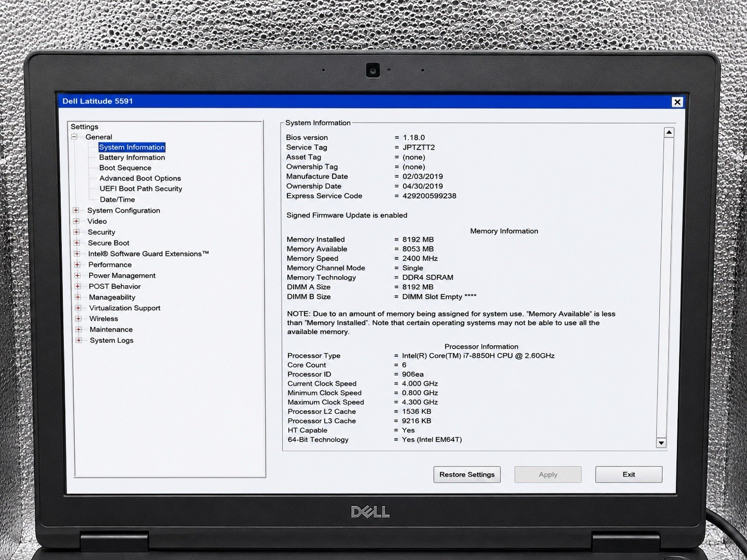The image size is (747, 560).
Task: Click Maximum Clock Speed 4.300 GHz
Action: pos(420,402)
